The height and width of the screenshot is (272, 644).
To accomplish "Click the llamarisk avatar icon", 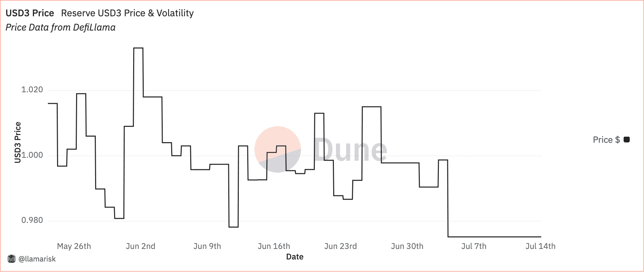I will click(x=12, y=259).
